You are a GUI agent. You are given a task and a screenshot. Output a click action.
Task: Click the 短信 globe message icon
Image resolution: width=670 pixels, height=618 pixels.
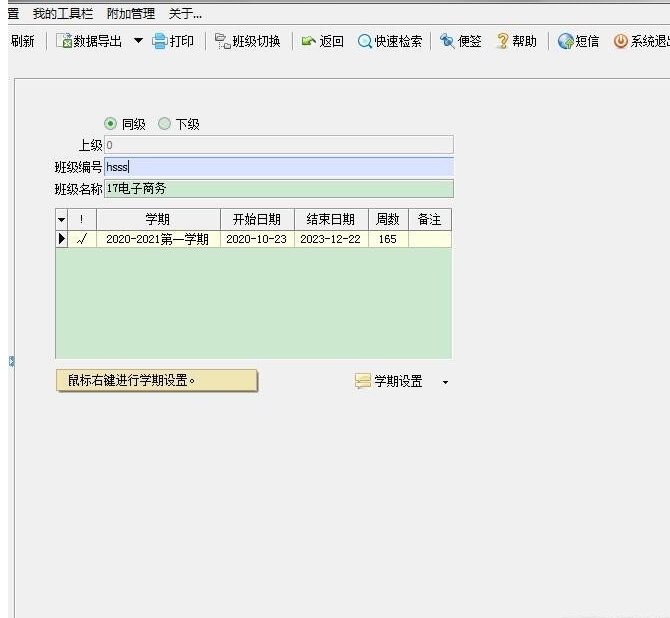(565, 41)
